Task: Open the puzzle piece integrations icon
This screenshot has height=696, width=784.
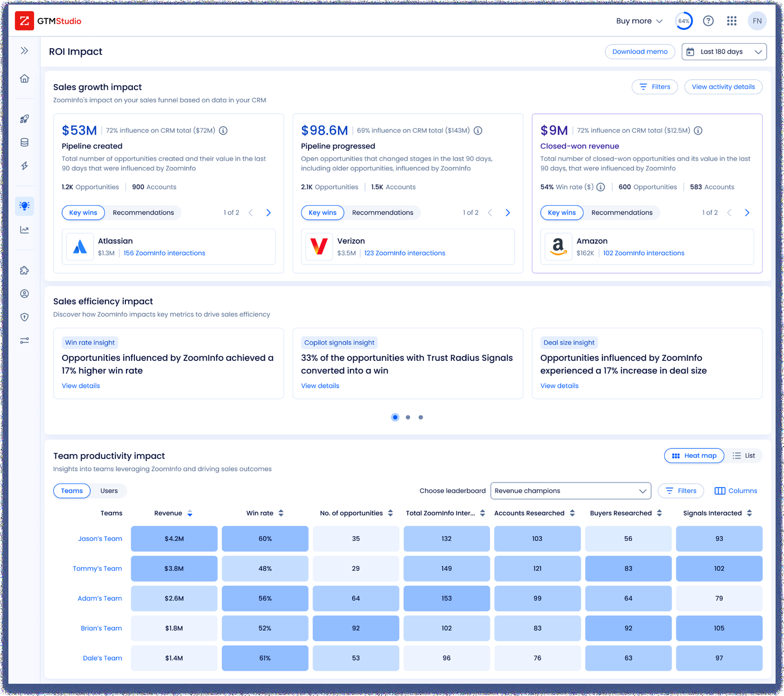Action: point(24,270)
